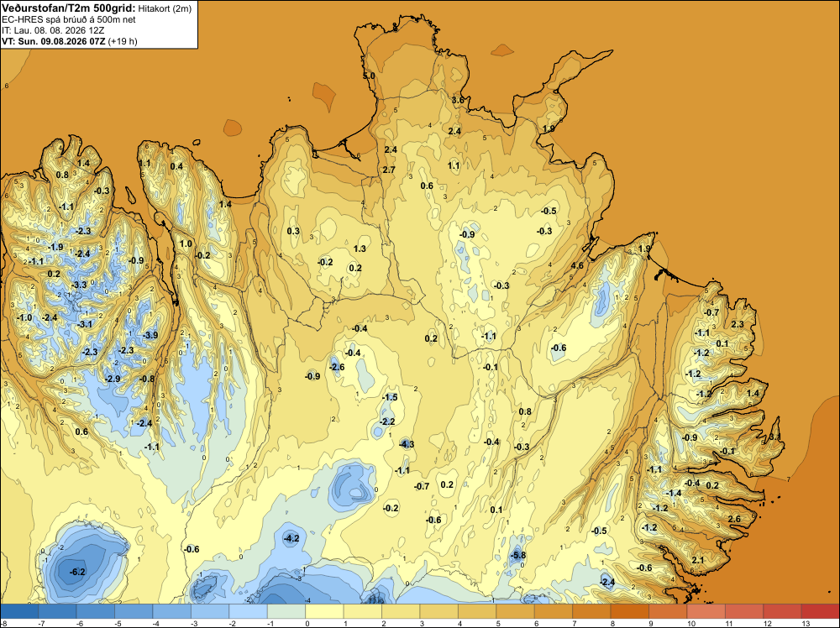Select the -5.8 temperature reading

tap(518, 555)
